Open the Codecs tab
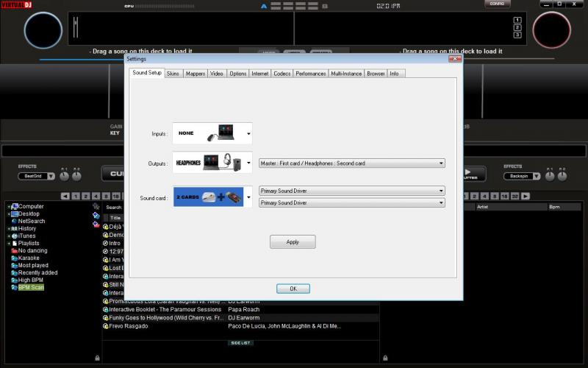This screenshot has height=368, width=588. coord(282,74)
